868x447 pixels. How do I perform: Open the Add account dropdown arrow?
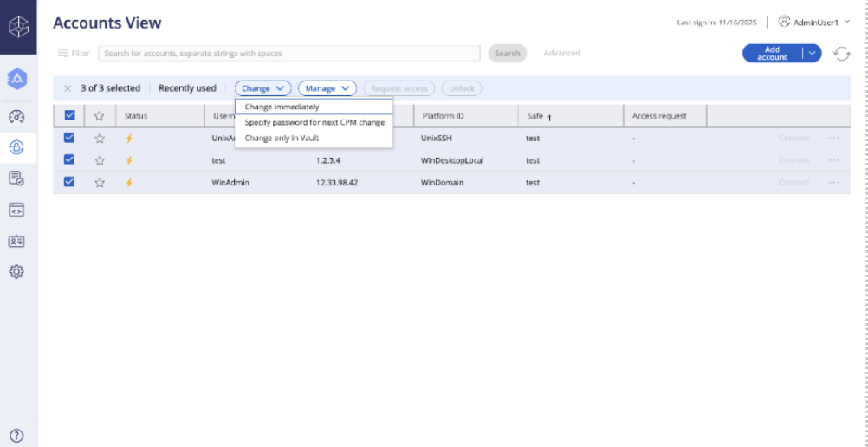click(x=812, y=53)
